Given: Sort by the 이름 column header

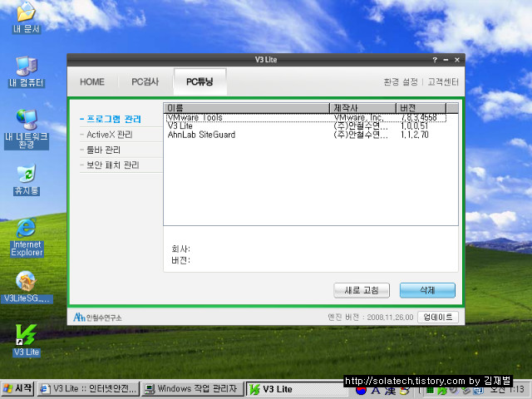Looking at the screenshot, I should (247, 108).
